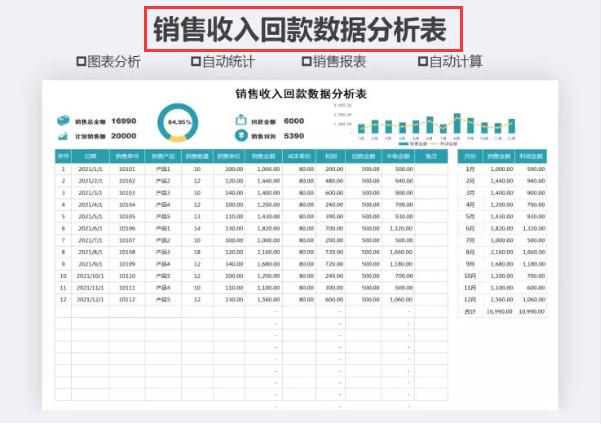Tick the square box before 销售报表
Viewport: 601px width, 424px height.
(x=306, y=61)
